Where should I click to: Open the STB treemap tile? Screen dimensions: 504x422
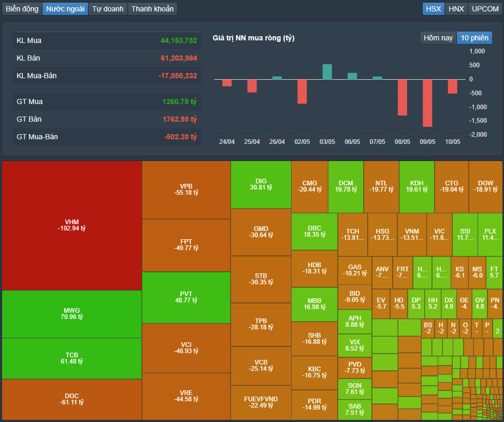click(x=261, y=279)
